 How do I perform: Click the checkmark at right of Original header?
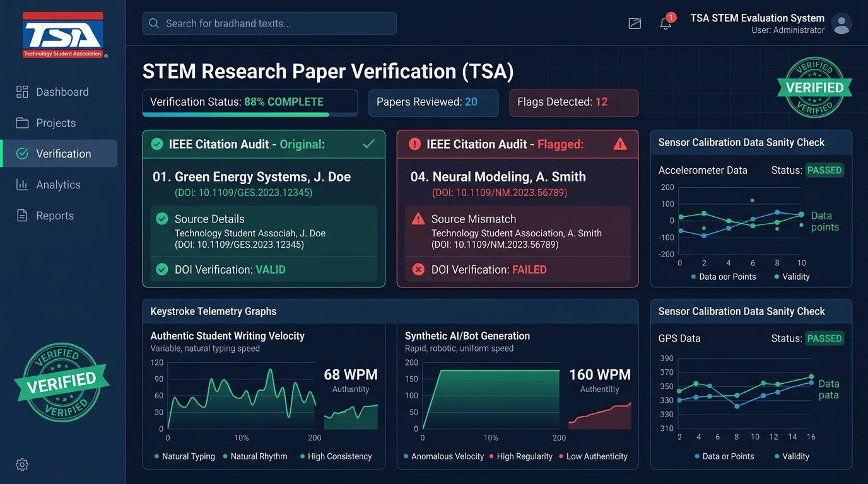[x=368, y=144]
